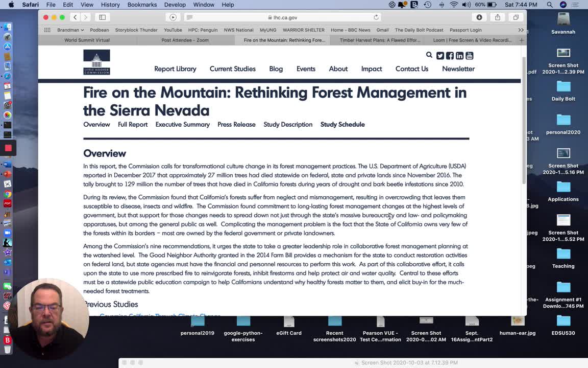Open the Events nav link
Image resolution: width=588 pixels, height=368 pixels.
306,69
